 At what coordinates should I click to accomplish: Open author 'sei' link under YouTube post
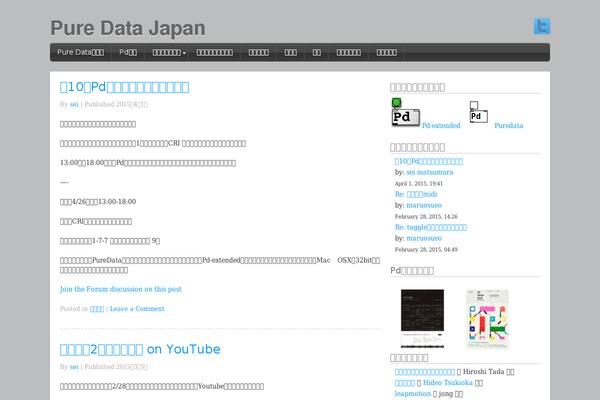tap(74, 367)
